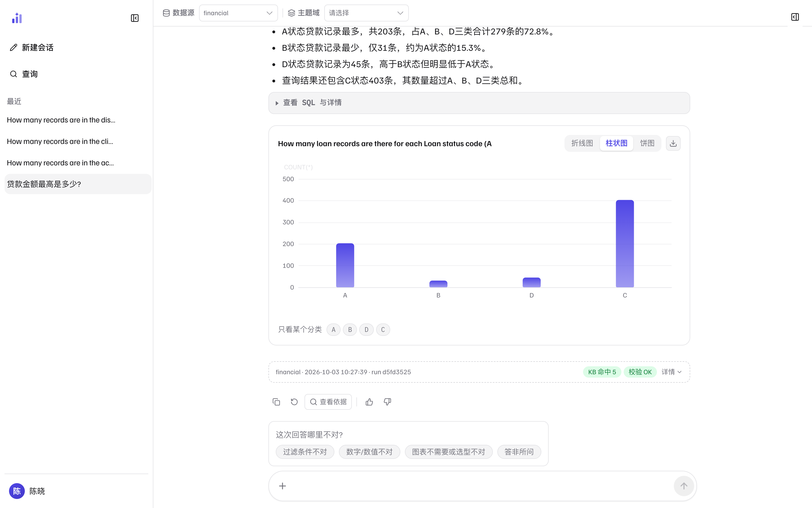
Task: Open 查看依据 evidence button
Action: click(x=328, y=402)
